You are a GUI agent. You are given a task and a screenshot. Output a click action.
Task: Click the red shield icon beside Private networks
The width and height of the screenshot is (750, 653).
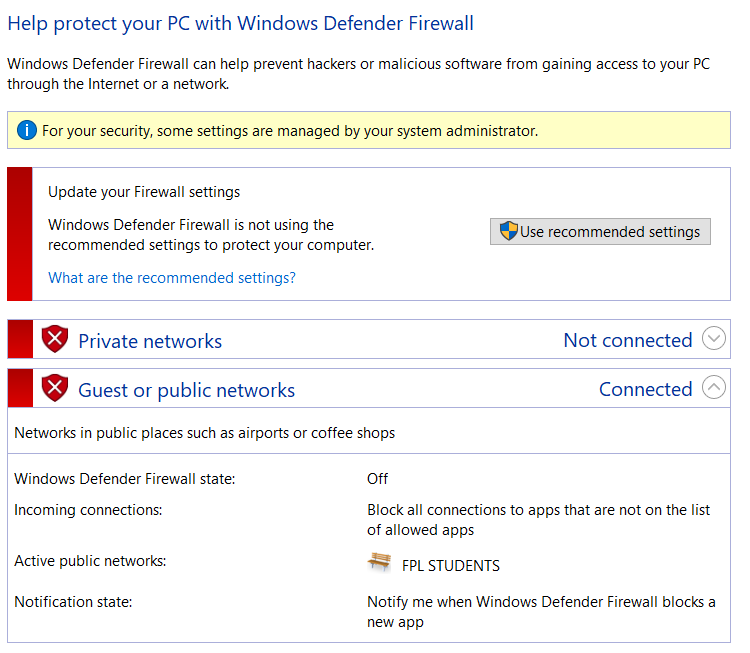(55, 339)
